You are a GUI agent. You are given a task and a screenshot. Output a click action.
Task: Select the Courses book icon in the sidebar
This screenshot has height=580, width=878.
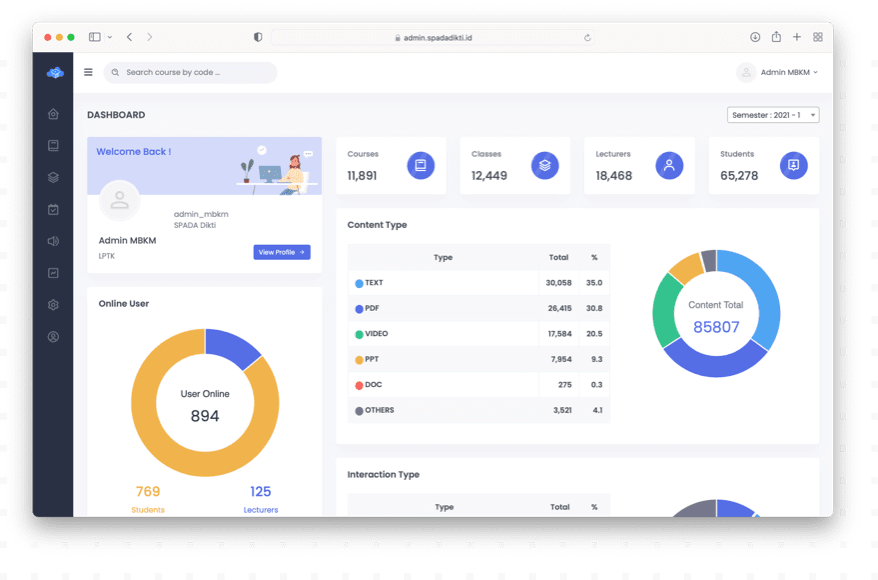click(53, 144)
